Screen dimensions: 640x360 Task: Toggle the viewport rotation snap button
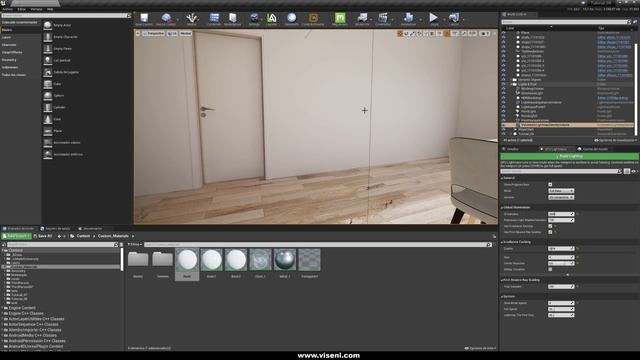pyautogui.click(x=447, y=33)
